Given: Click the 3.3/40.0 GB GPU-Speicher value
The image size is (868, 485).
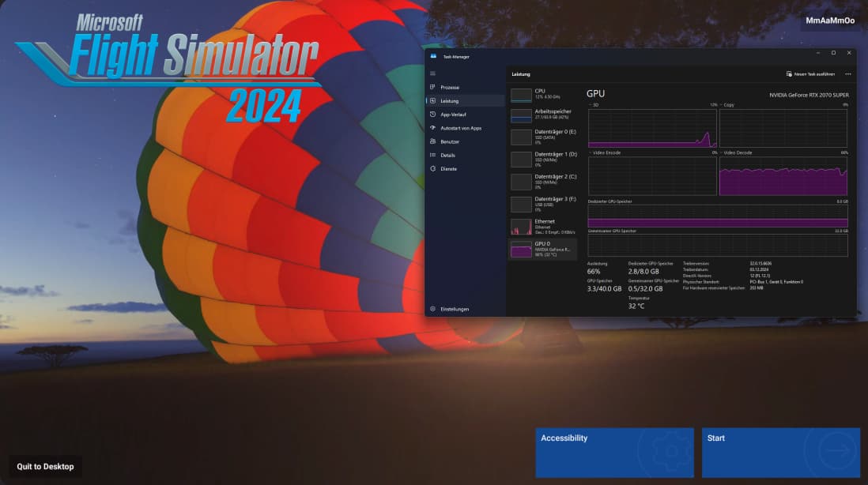Looking at the screenshot, I should 604,288.
